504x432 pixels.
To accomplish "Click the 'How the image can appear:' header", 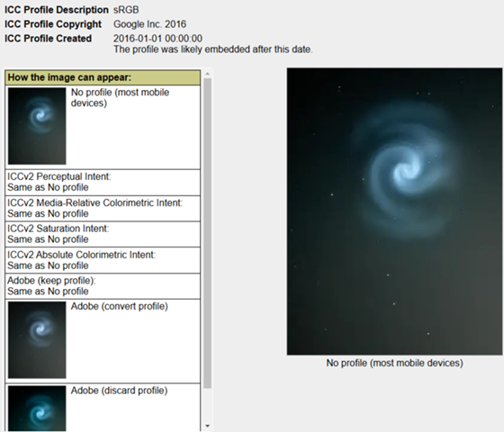I will coord(103,77).
